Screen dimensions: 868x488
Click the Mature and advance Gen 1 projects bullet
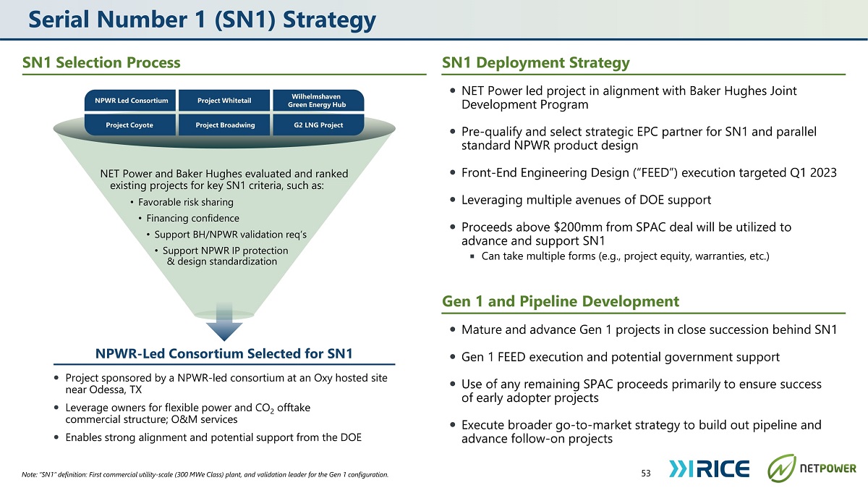642,330
